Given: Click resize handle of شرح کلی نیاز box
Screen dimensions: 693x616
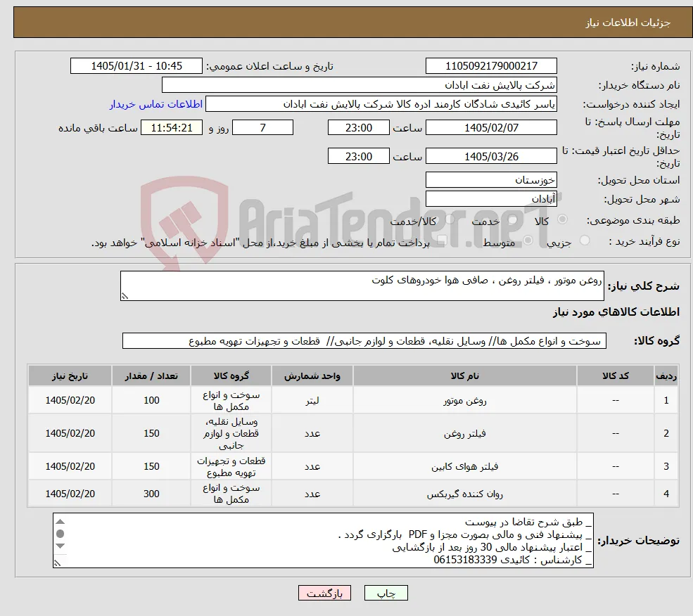Looking at the screenshot, I should click(125, 296).
